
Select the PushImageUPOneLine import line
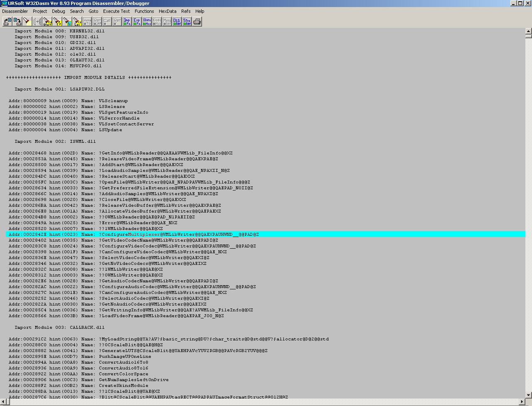point(80,357)
